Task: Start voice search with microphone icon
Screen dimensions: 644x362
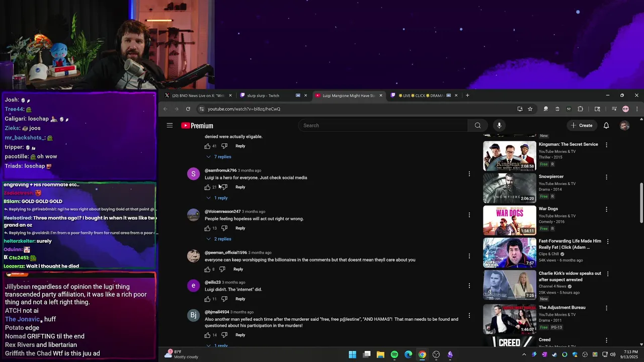Action: [499, 125]
